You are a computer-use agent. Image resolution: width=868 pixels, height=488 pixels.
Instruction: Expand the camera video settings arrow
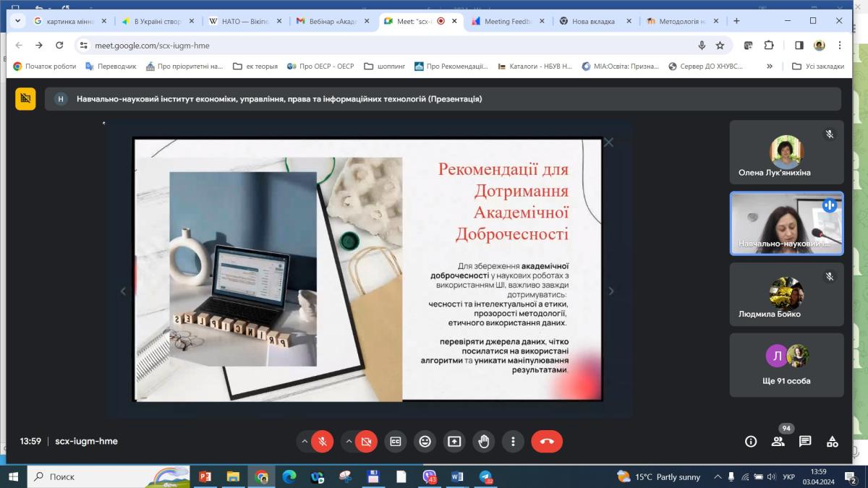349,441
